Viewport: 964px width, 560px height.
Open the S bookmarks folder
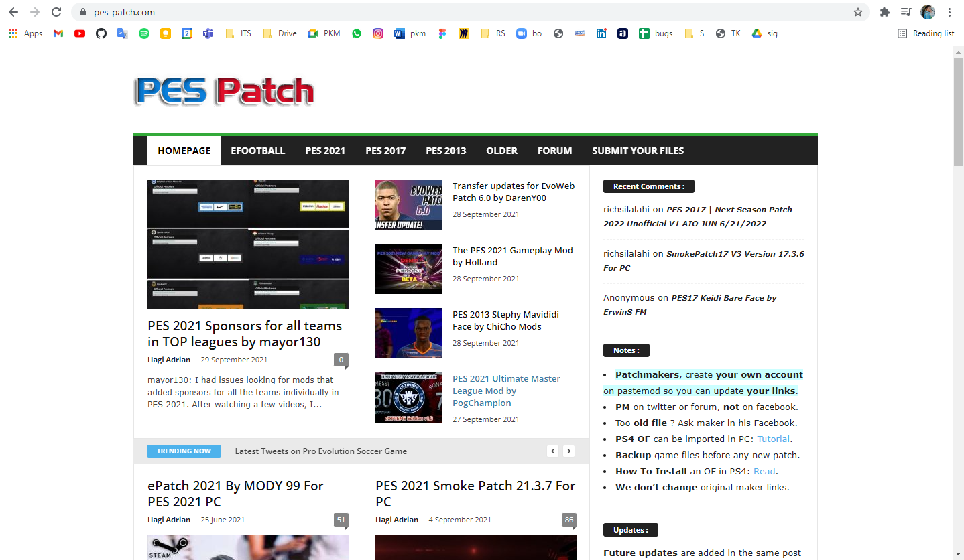click(x=695, y=33)
